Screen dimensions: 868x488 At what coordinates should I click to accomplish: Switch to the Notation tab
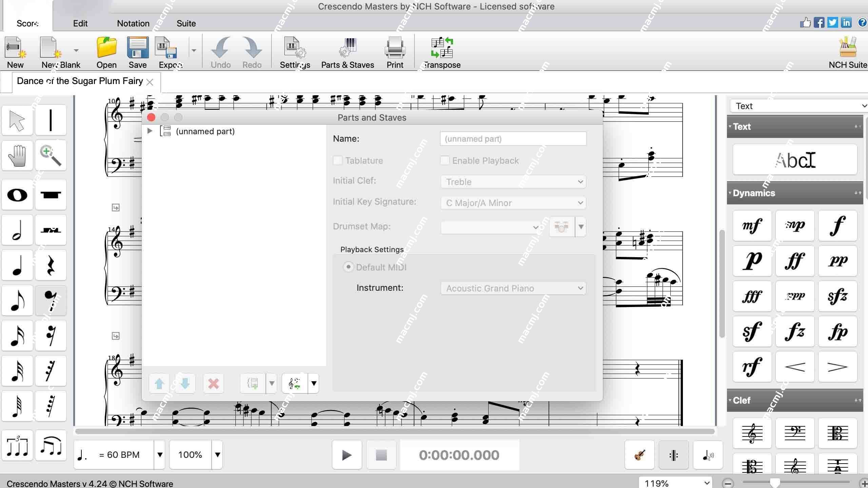point(133,23)
